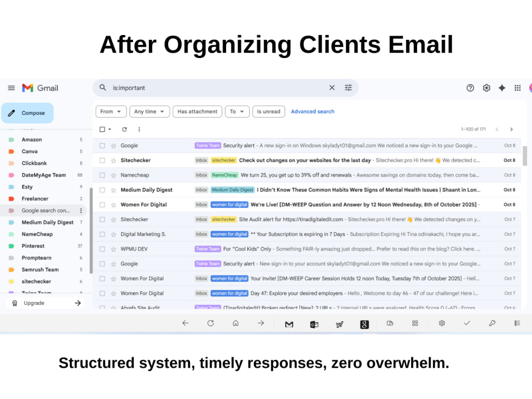Check the Digital Marketing S. email checkbox
The height and width of the screenshot is (399, 532).
[x=102, y=234]
